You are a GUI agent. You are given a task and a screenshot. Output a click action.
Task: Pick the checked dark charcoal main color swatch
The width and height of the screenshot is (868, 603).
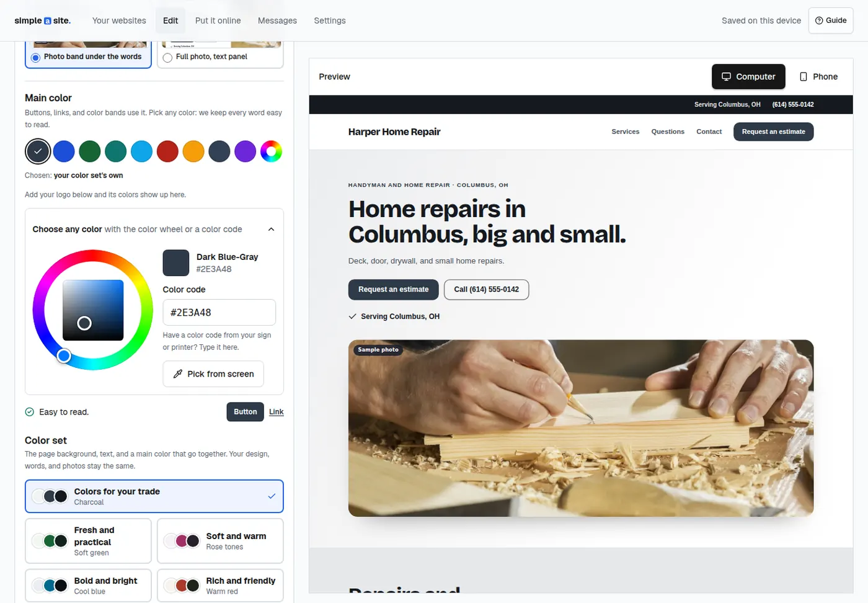pyautogui.click(x=38, y=151)
